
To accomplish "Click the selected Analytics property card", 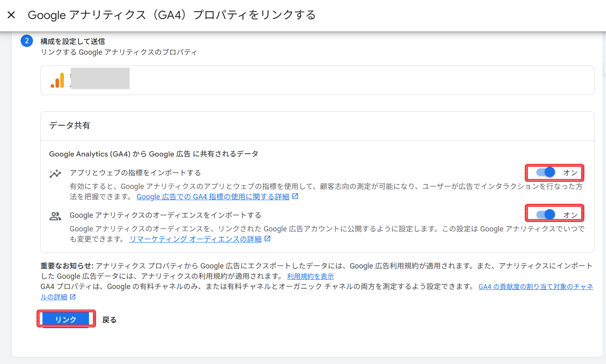I will point(317,80).
